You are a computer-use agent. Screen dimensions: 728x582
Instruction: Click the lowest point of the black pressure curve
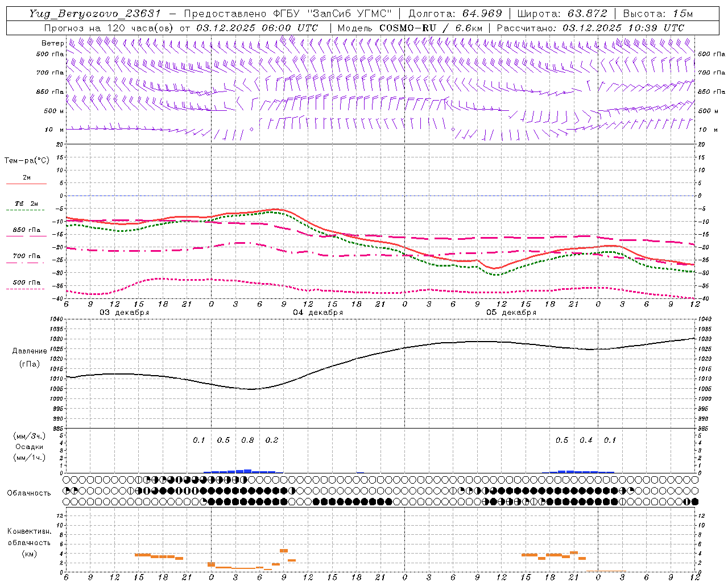coord(252,389)
